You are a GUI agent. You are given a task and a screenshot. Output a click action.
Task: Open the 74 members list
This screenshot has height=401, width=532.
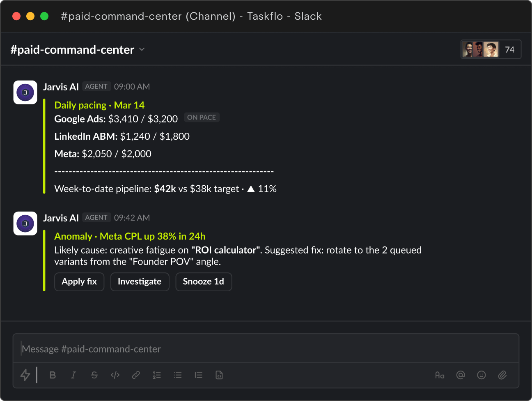pos(491,49)
